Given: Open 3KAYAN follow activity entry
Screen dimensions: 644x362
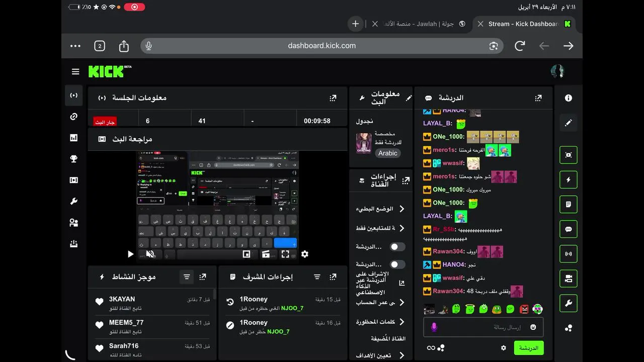Looking at the screenshot, I should pyautogui.click(x=153, y=303).
